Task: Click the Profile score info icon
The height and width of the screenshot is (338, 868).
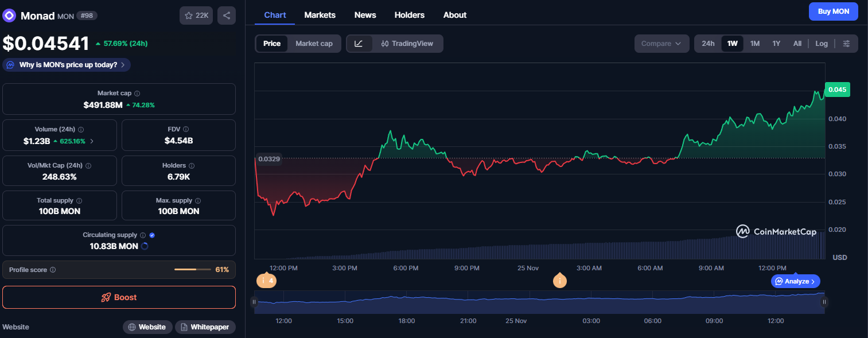Action: 53,270
